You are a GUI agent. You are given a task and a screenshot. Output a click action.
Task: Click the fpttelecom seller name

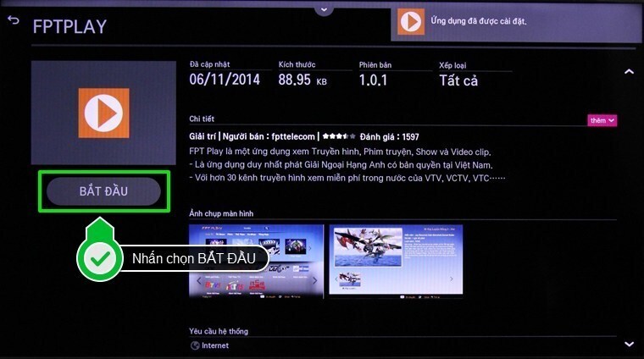point(294,136)
